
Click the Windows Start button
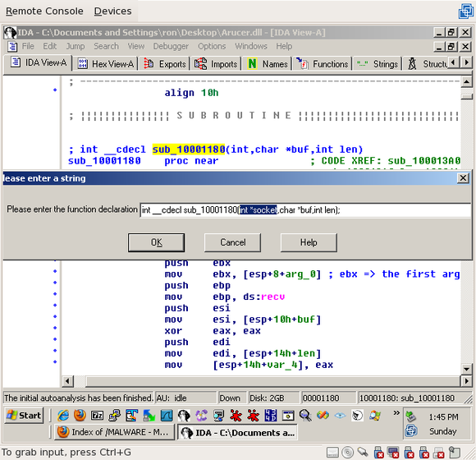coord(24,415)
